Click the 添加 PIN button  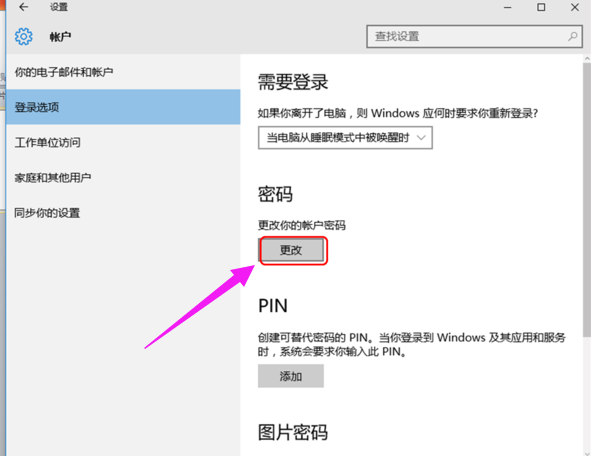point(291,376)
